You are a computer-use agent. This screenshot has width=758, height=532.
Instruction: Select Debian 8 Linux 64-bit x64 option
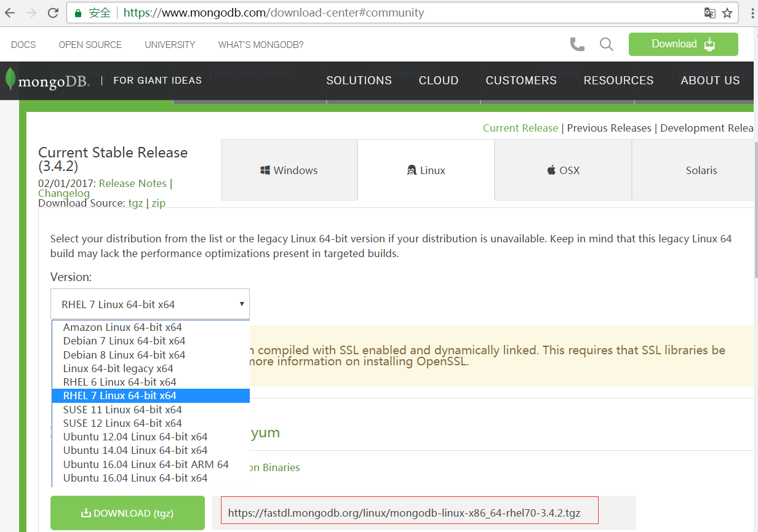(124, 355)
